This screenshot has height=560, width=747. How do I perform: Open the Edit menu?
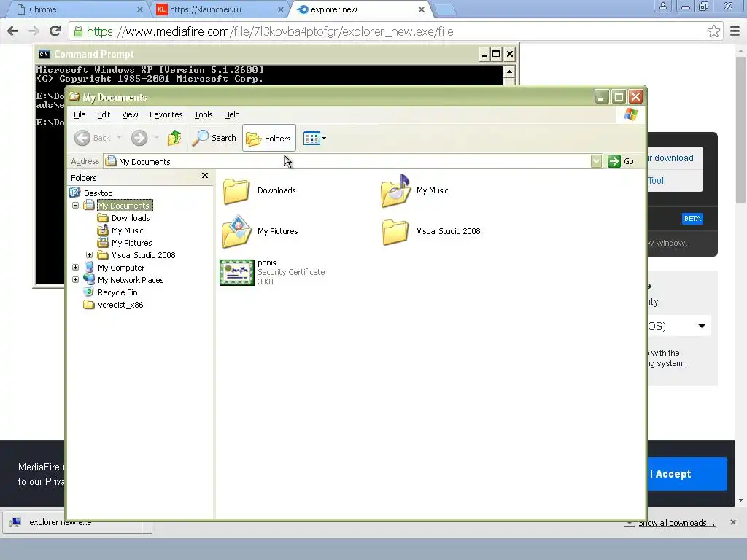[x=104, y=114]
